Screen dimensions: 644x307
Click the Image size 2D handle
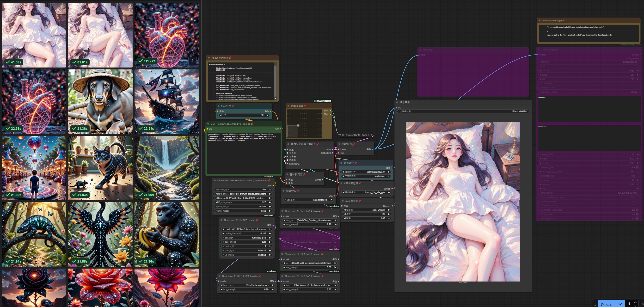click(x=298, y=125)
